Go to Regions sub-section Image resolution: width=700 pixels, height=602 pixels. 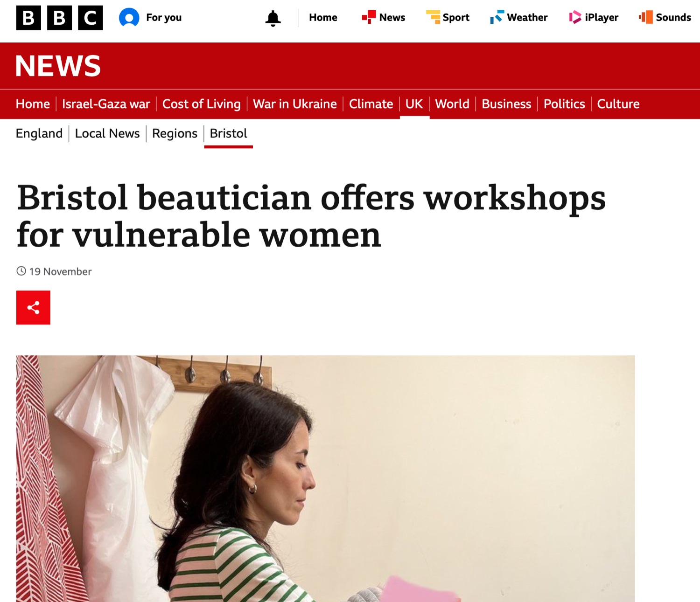pos(175,133)
